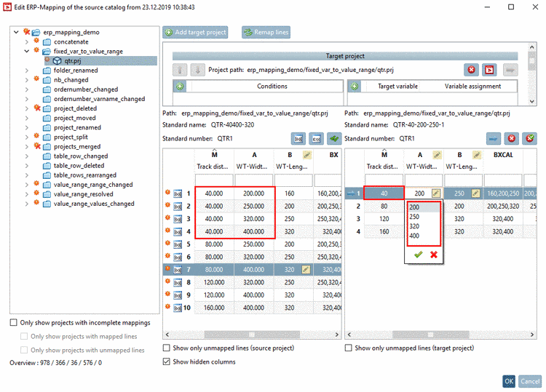
Task: Click the 40 cell in target row 1
Action: 384,193
